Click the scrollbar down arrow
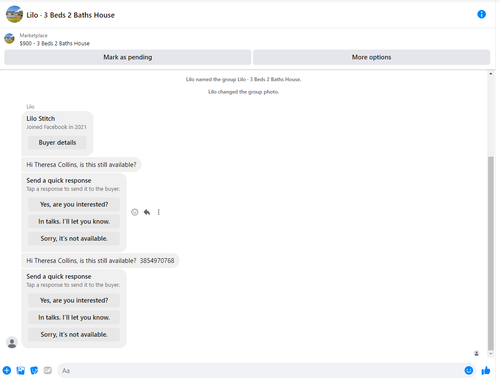 [491, 354]
